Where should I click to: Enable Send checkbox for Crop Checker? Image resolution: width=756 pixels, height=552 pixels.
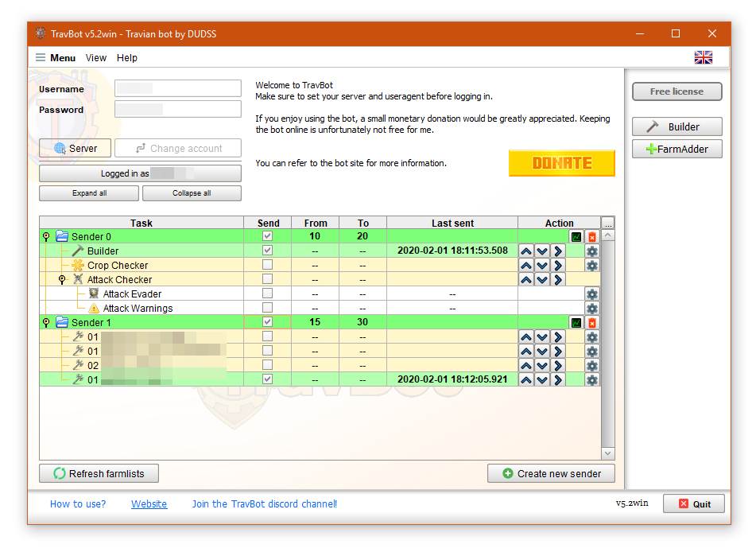coord(267,264)
